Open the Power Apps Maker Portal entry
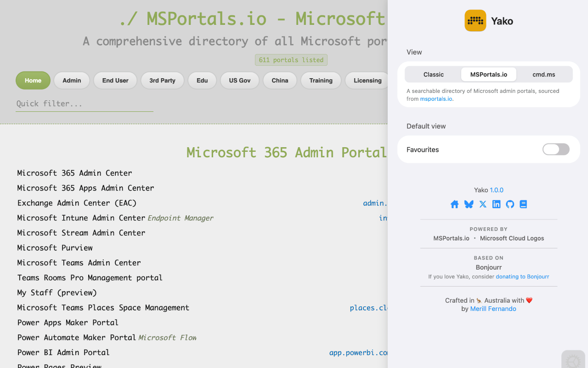 68,322
